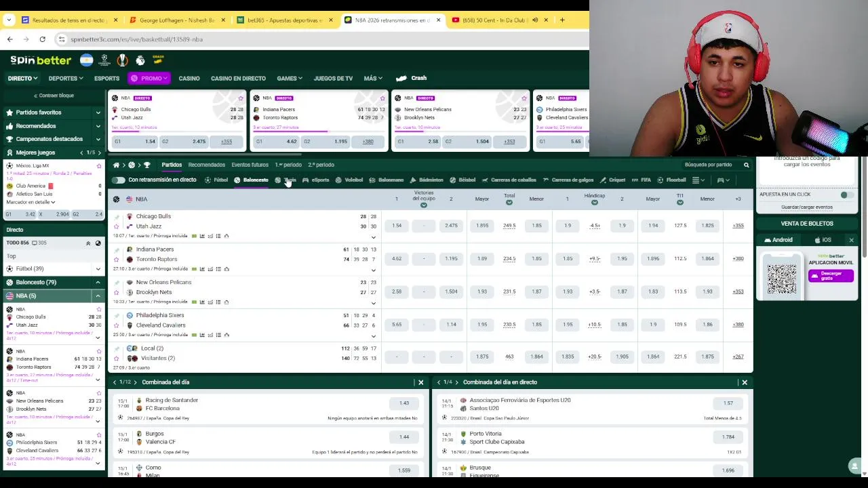868x488 pixels.
Task: Switch to Eventos futuros tab
Action: [x=250, y=165]
